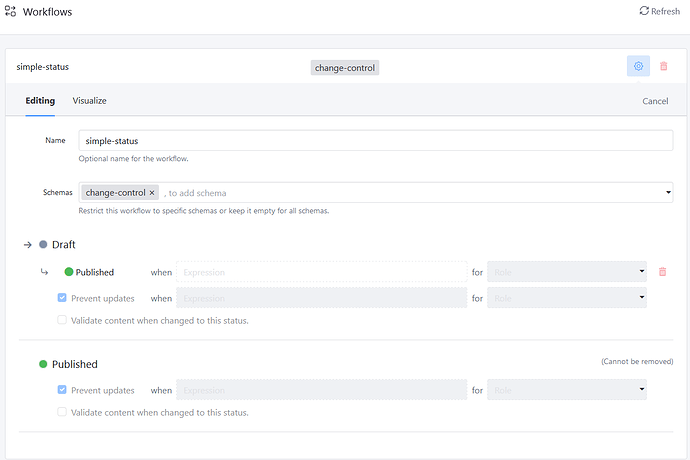Click the change-control tag in workflow header
This screenshot has width=690, height=460.
pyautogui.click(x=345, y=68)
